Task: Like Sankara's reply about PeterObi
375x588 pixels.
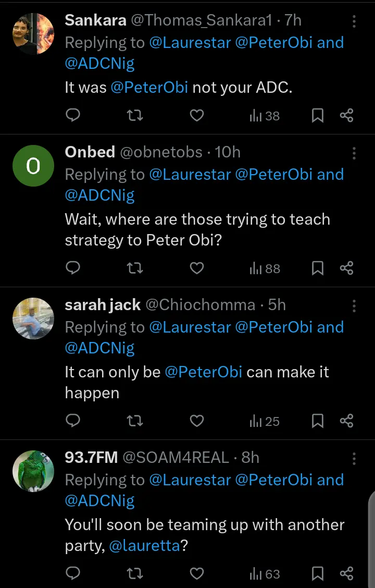Action: pyautogui.click(x=196, y=115)
